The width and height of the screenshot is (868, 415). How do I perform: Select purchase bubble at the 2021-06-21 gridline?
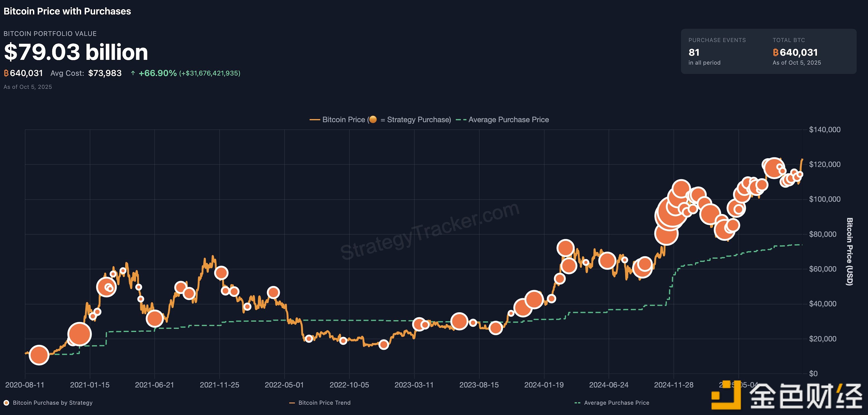coord(155,318)
